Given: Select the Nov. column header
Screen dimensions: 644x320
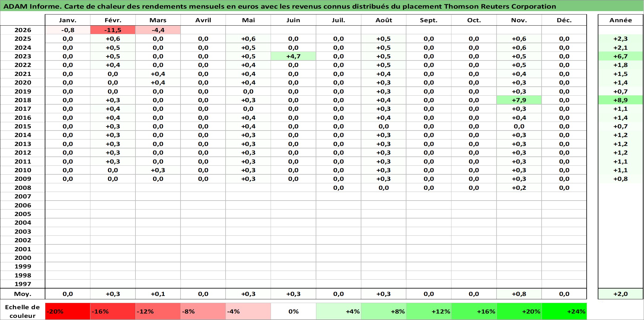Looking at the screenshot, I should pos(519,20).
